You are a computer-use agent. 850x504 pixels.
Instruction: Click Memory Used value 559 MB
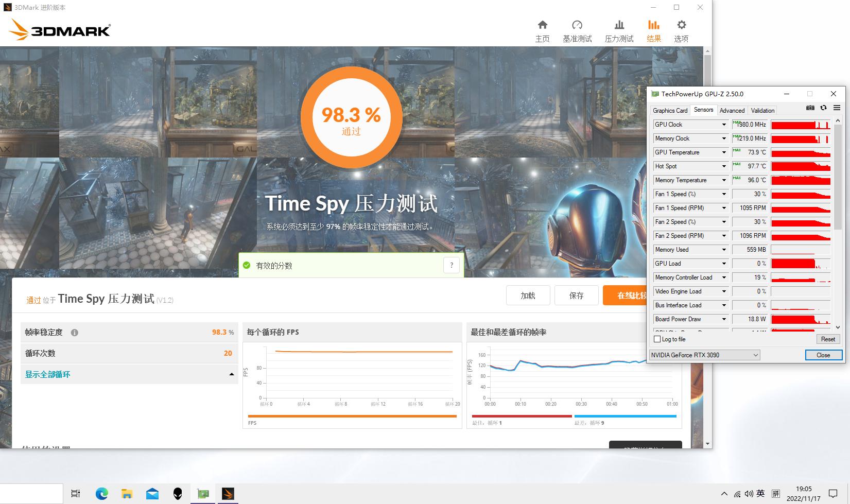750,250
